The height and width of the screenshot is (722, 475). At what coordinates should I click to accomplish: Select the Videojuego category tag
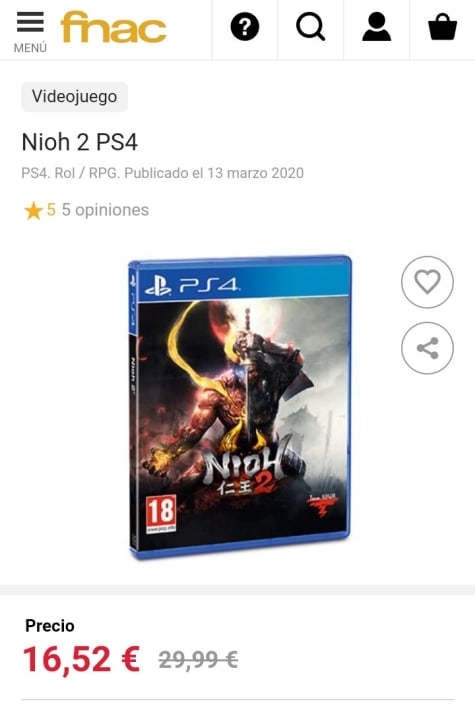point(75,97)
